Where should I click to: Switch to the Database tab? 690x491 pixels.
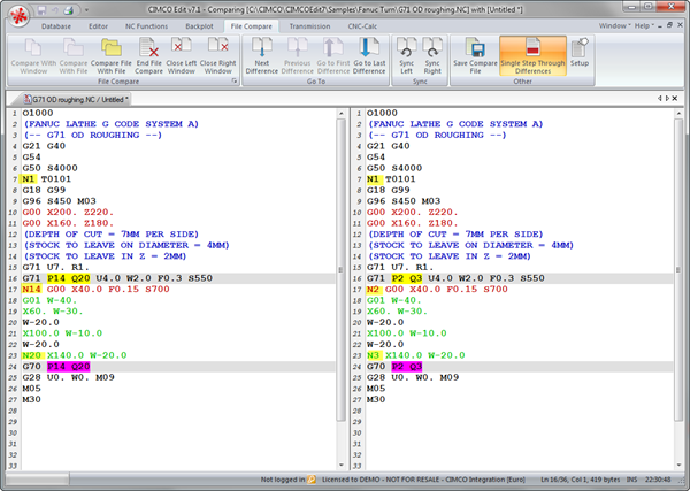(55, 26)
